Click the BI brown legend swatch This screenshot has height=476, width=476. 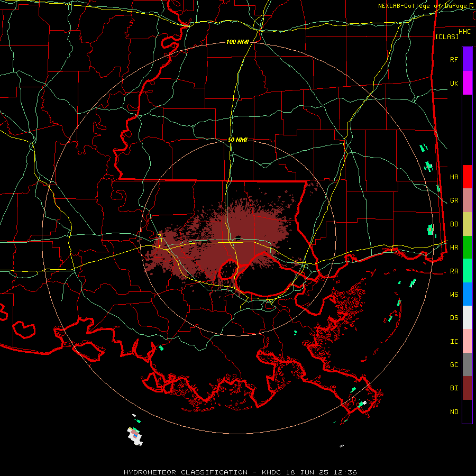(467, 388)
